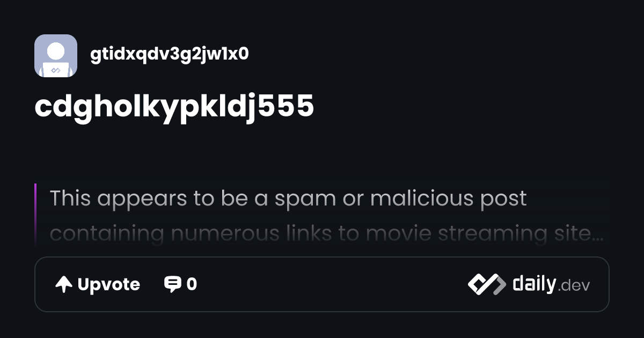Click the .dev suffix in the logo
This screenshot has width=644, height=338.
click(x=574, y=286)
